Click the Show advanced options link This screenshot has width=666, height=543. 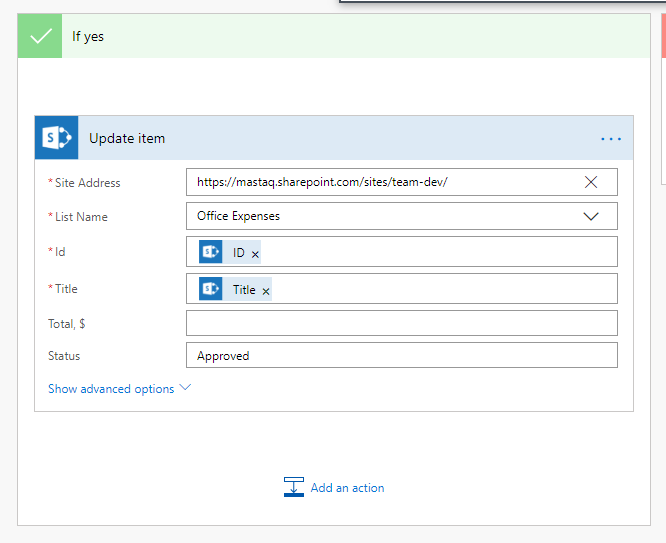[111, 389]
